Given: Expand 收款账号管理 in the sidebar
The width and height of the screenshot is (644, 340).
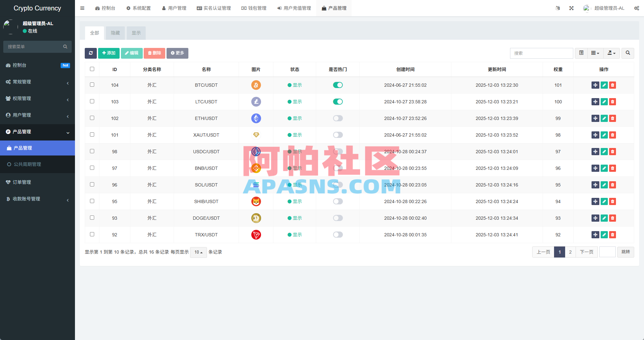Looking at the screenshot, I should click(x=37, y=199).
